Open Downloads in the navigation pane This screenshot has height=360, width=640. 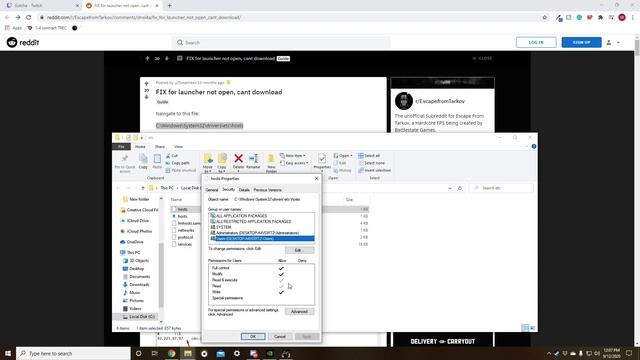[x=139, y=284]
